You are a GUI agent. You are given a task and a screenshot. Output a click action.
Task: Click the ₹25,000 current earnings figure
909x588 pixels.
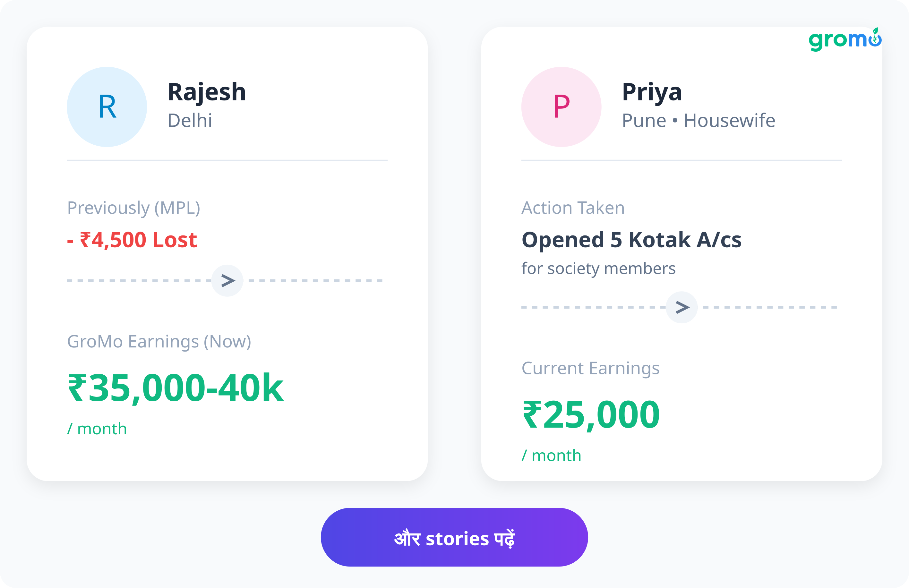pyautogui.click(x=590, y=415)
